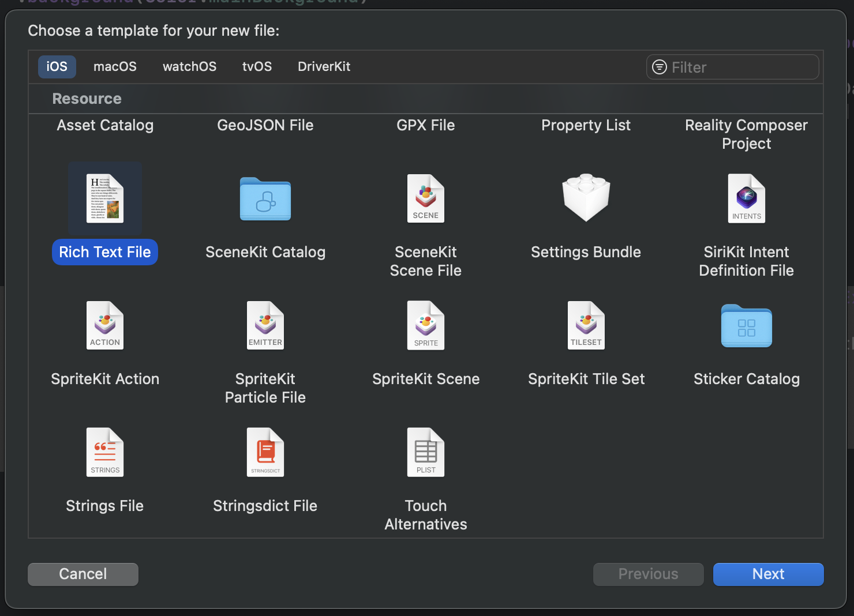The width and height of the screenshot is (854, 616).
Task: Select the Strings File icon
Action: 105,452
